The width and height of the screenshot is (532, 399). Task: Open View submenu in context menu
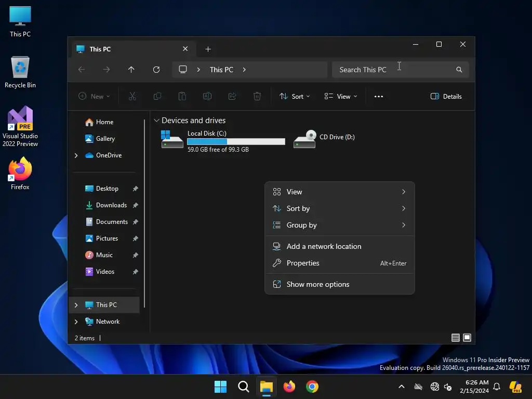(340, 192)
